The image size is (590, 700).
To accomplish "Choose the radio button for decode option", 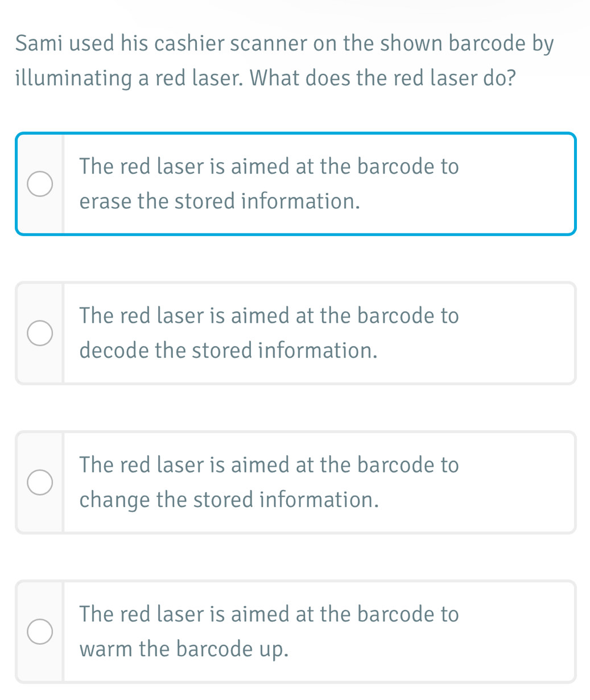I will tap(40, 333).
